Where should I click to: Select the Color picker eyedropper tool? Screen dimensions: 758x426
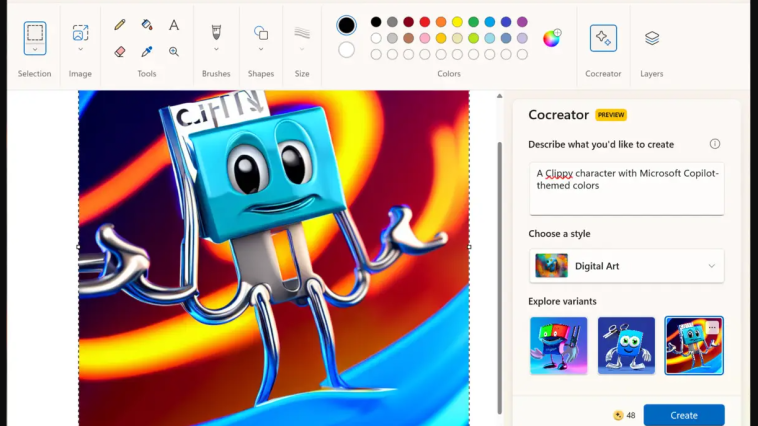click(x=147, y=51)
